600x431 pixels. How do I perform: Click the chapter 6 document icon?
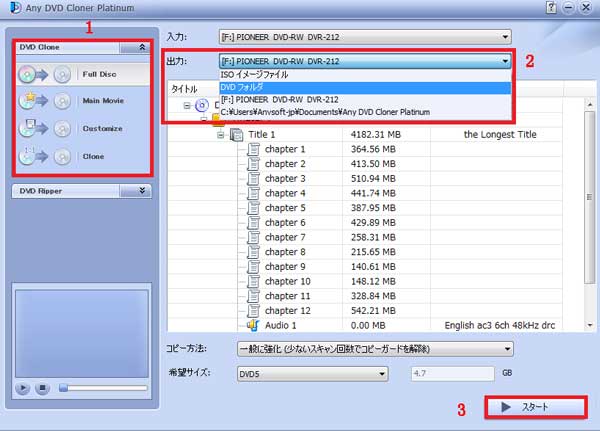tap(253, 223)
